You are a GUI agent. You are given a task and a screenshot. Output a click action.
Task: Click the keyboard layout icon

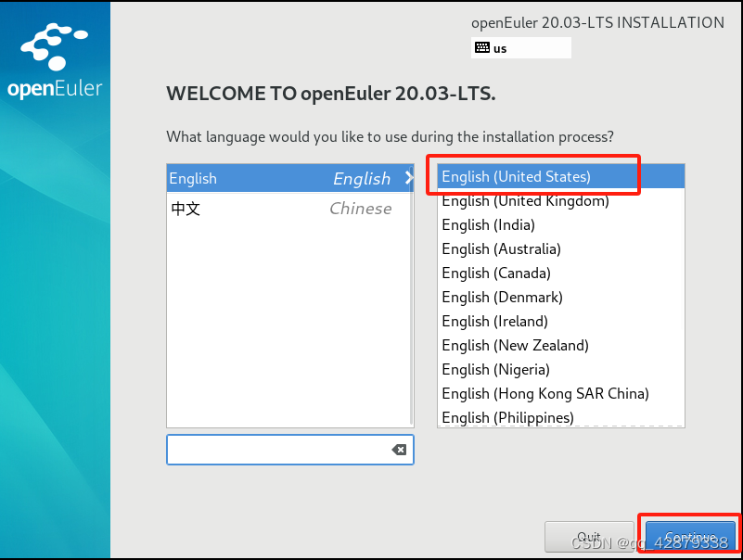pyautogui.click(x=482, y=47)
